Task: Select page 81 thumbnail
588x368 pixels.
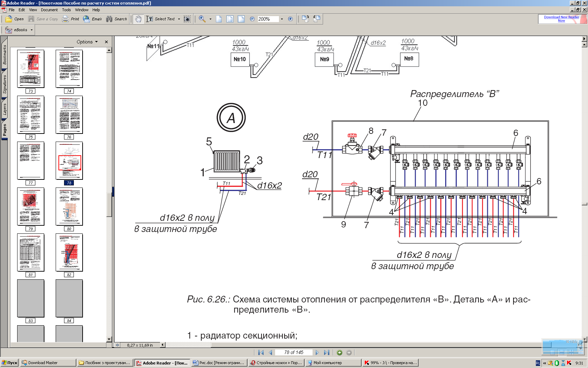Action: (x=31, y=252)
